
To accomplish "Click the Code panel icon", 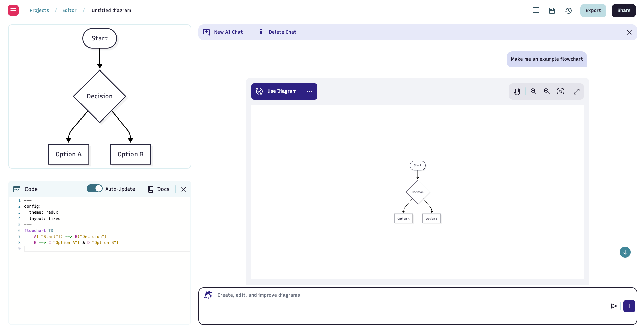I will click(17, 189).
